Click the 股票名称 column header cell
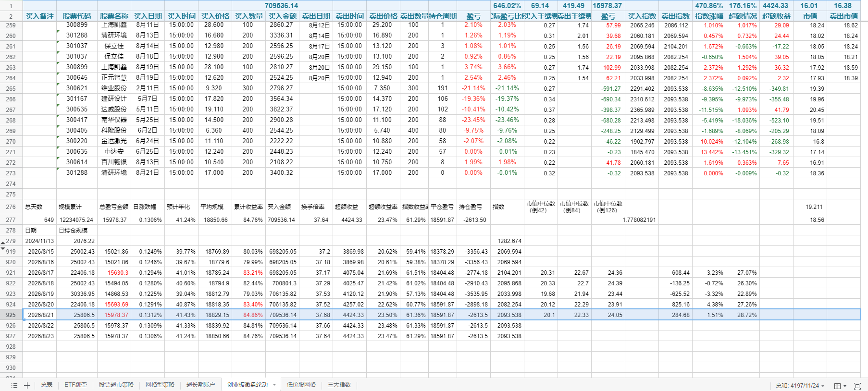This screenshot has height=391, width=868. pos(114,16)
